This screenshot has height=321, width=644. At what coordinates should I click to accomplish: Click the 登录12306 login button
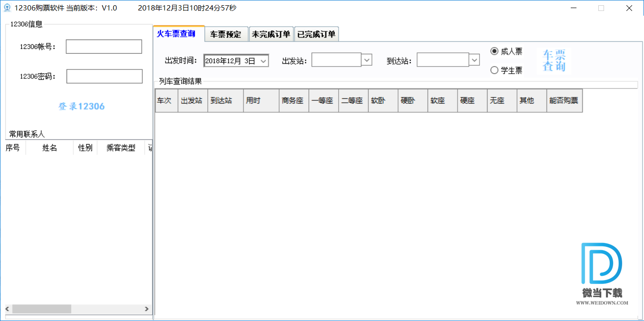tap(81, 107)
